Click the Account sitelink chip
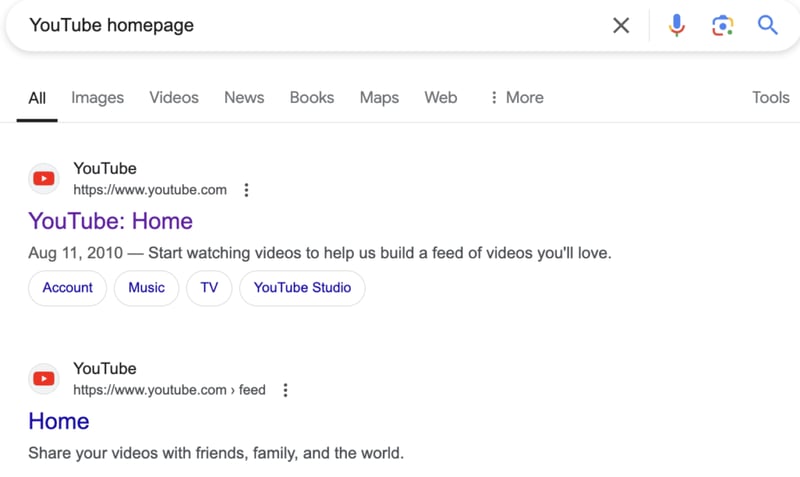 tap(67, 288)
